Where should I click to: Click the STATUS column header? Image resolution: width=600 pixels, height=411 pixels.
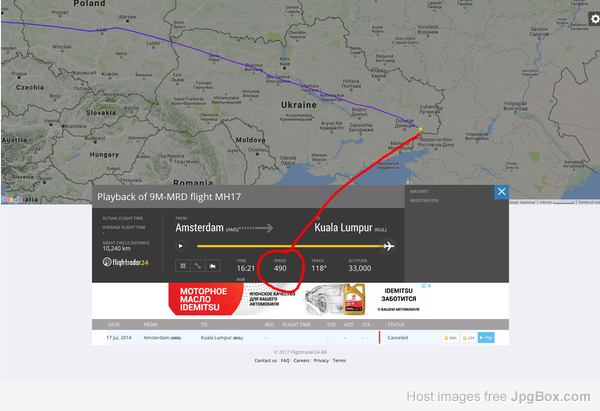pos(396,325)
